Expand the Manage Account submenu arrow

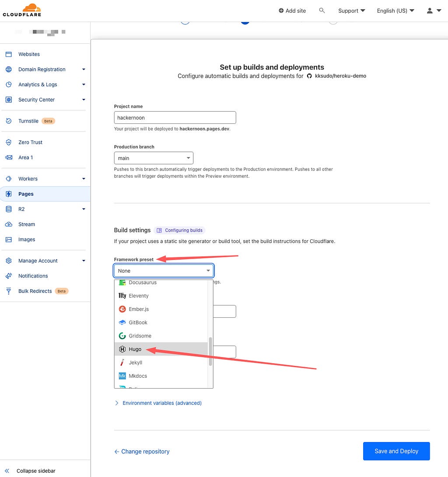click(84, 261)
